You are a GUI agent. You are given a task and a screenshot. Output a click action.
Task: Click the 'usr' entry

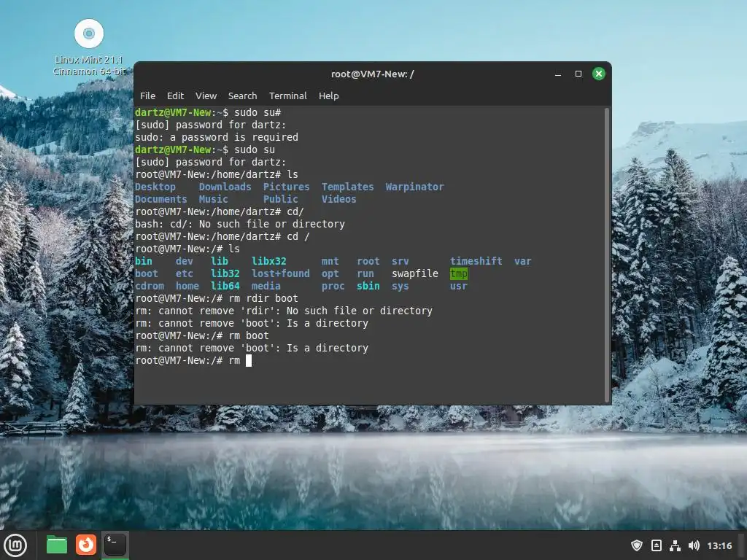458,286
